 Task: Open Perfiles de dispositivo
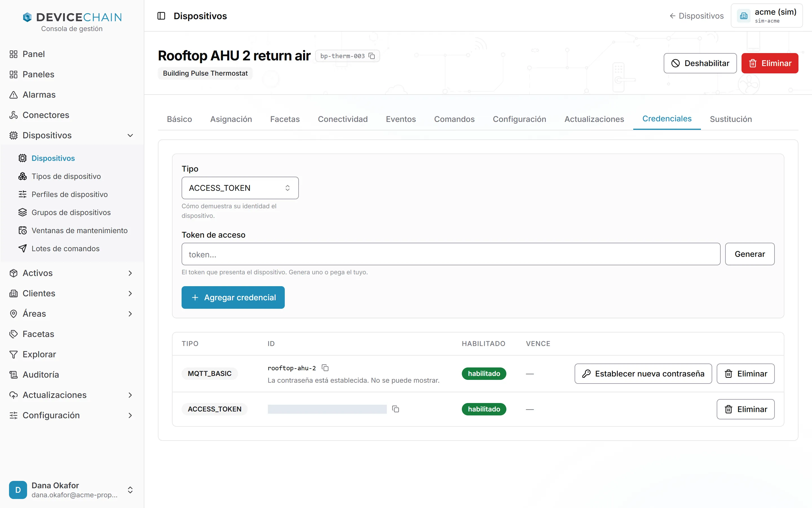click(76, 194)
